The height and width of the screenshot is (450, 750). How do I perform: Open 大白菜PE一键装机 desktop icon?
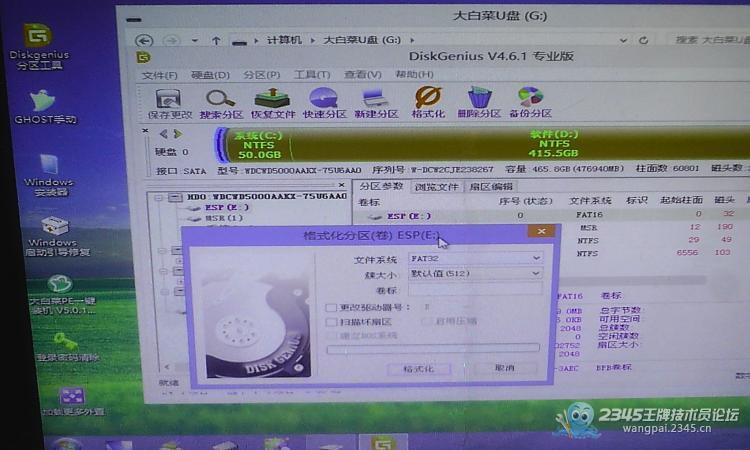[x=61, y=295]
